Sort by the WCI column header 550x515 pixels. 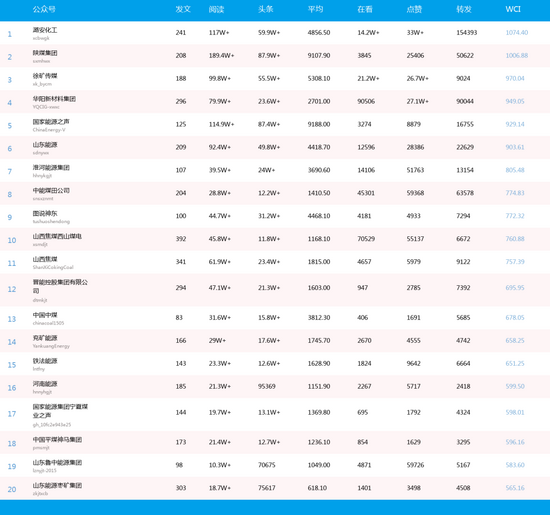pos(513,9)
